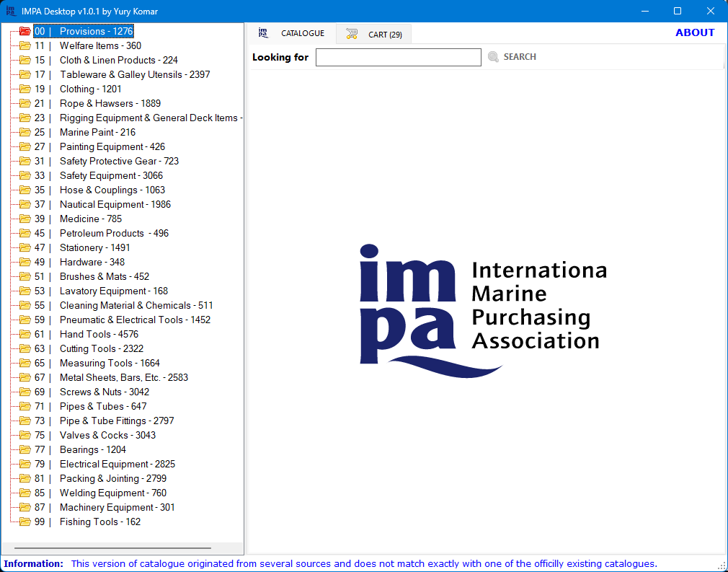Click the SEARCH button
Screen dimensions: 728x572
512,57
